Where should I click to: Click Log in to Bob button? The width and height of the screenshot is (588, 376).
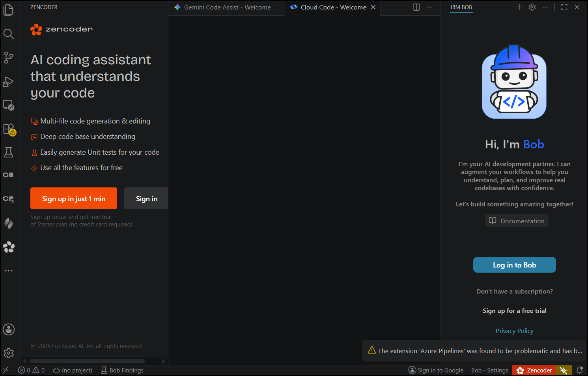coord(515,265)
